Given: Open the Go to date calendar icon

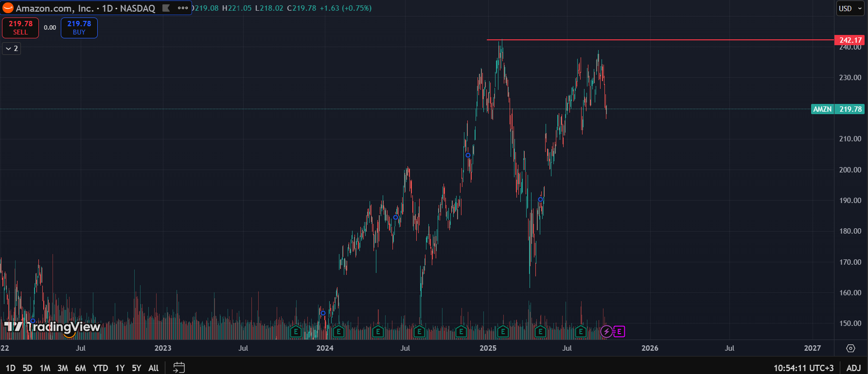Looking at the screenshot, I should (179, 368).
